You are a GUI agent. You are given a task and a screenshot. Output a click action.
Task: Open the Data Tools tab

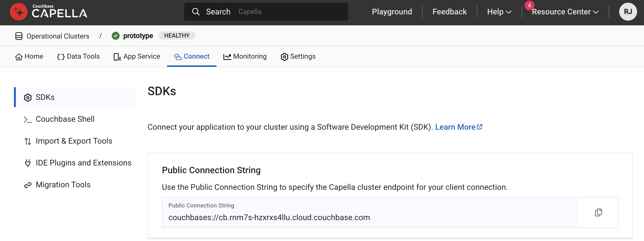point(78,57)
